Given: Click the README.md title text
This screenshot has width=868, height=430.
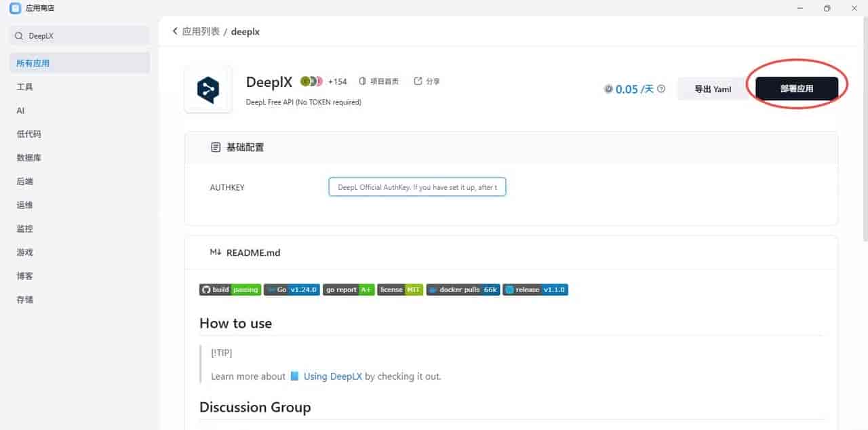Looking at the screenshot, I should coord(253,252).
